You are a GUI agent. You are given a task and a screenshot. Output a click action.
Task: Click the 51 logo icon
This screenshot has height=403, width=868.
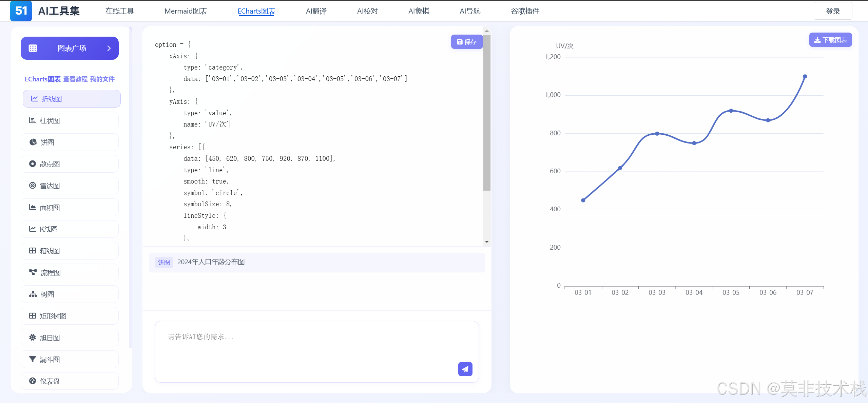click(x=21, y=11)
